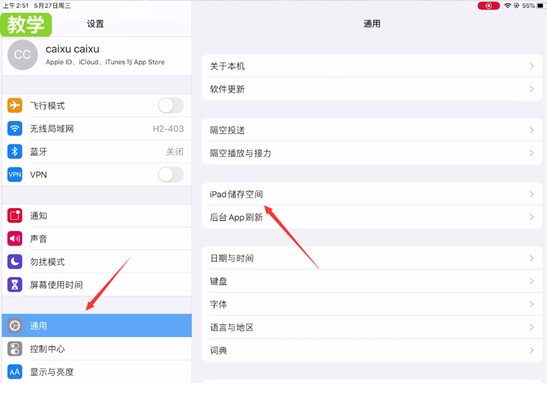Open iPad储存空间 chevron

pos(532,194)
